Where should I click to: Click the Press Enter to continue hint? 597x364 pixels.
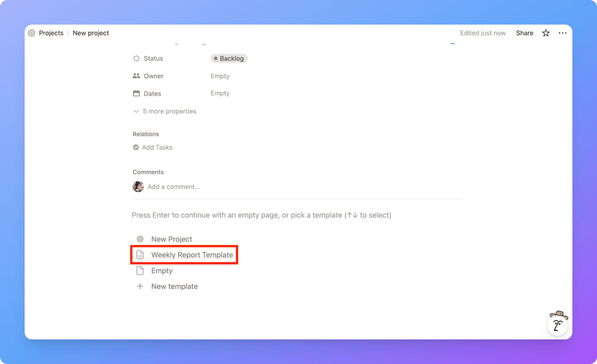(x=261, y=215)
